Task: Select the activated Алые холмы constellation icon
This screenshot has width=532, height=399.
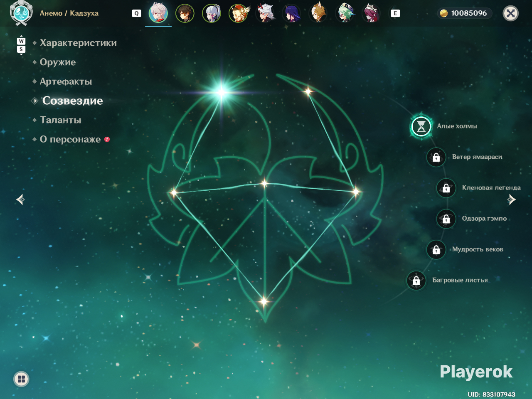Action: [421, 126]
